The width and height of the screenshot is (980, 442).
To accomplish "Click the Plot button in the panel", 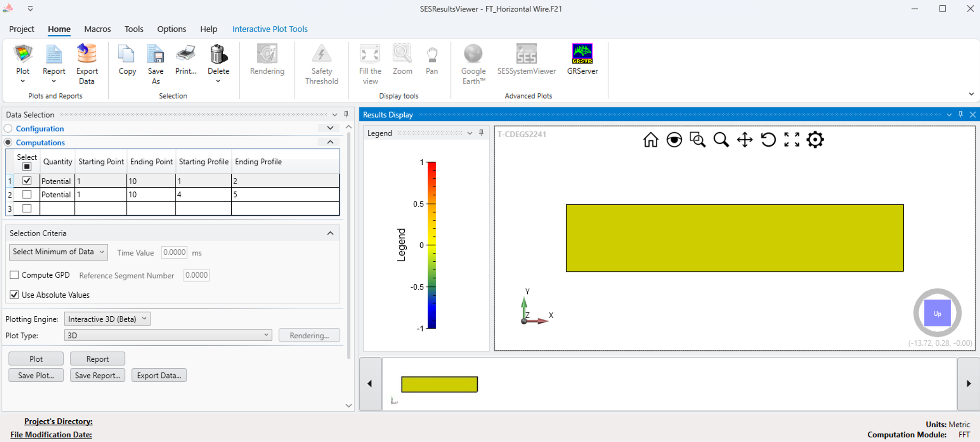I will click(x=36, y=359).
